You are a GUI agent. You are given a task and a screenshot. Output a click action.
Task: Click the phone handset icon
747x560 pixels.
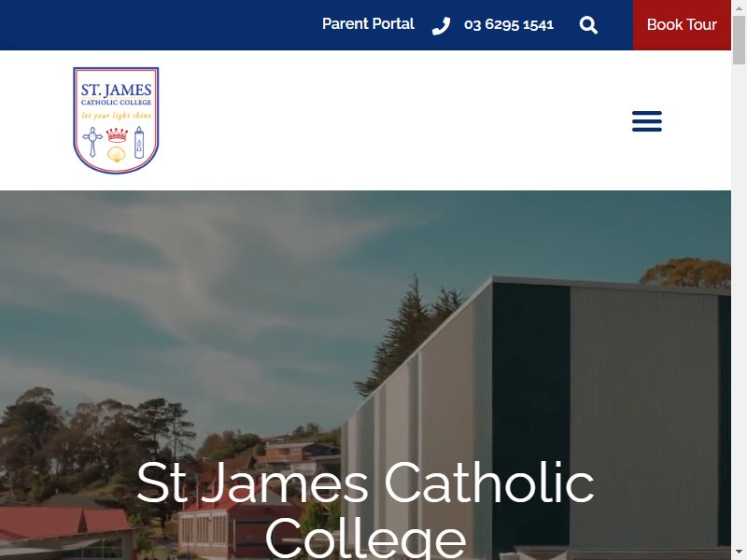[441, 26]
